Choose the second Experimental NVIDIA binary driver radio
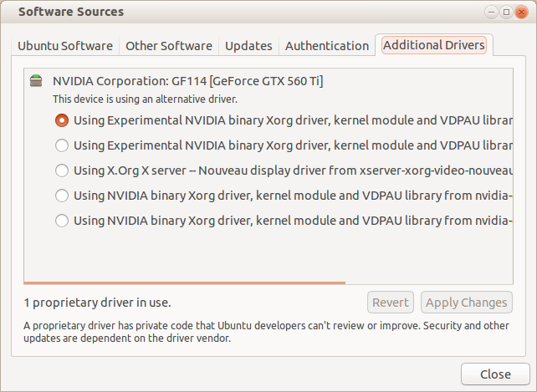 pos(62,145)
